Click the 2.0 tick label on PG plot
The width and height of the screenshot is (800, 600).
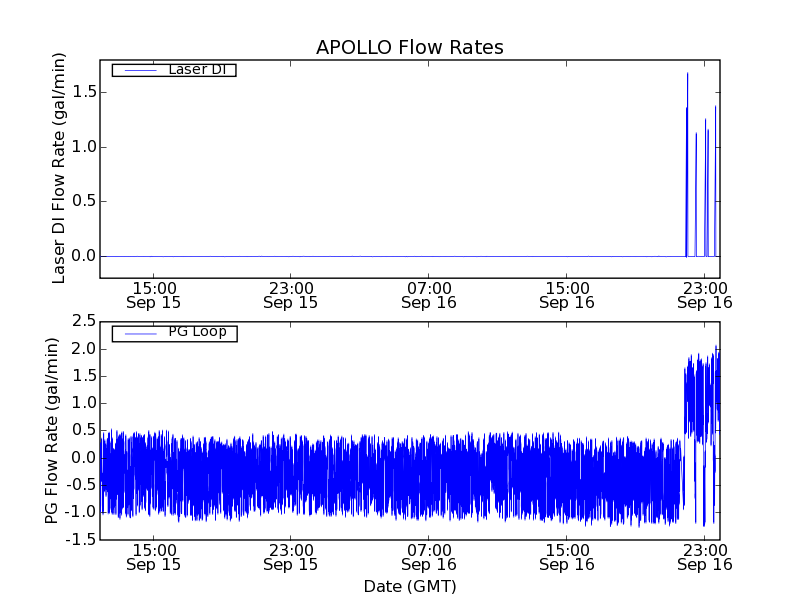[x=84, y=349]
